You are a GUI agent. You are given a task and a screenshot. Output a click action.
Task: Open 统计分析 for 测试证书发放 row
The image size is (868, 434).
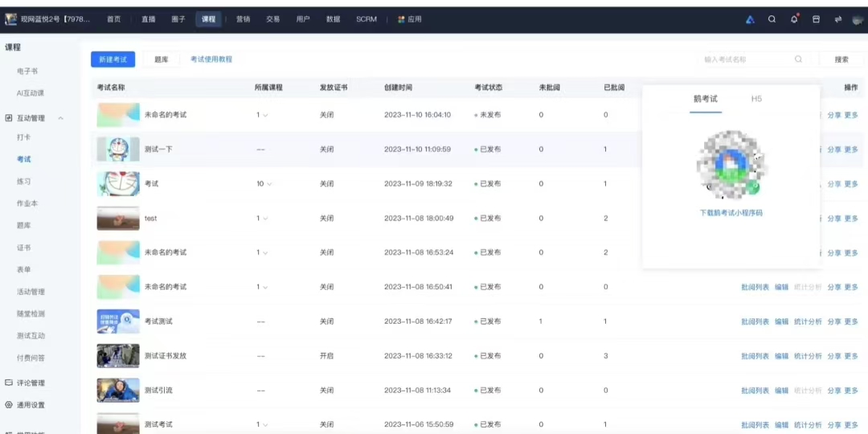click(x=808, y=356)
